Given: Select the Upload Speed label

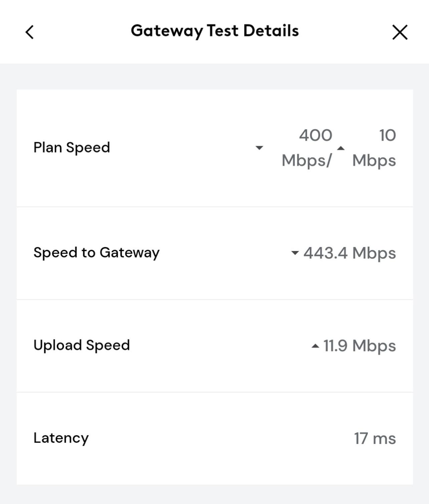Looking at the screenshot, I should point(81,345).
